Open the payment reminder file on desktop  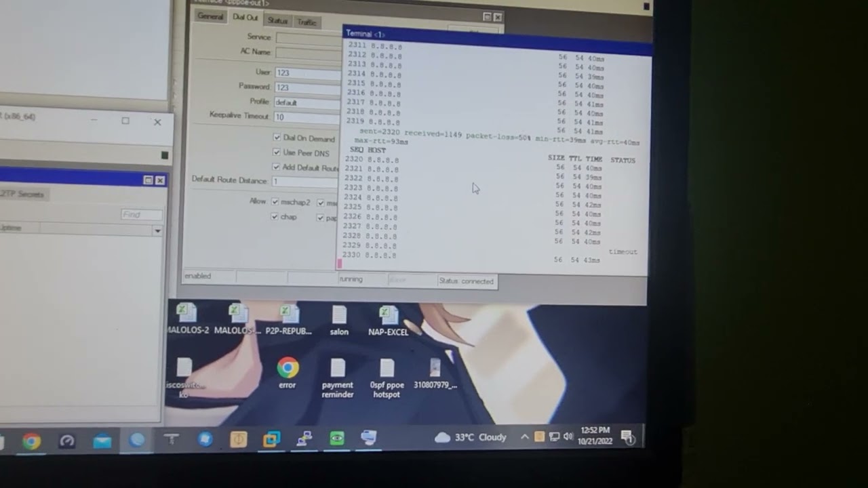pos(338,378)
